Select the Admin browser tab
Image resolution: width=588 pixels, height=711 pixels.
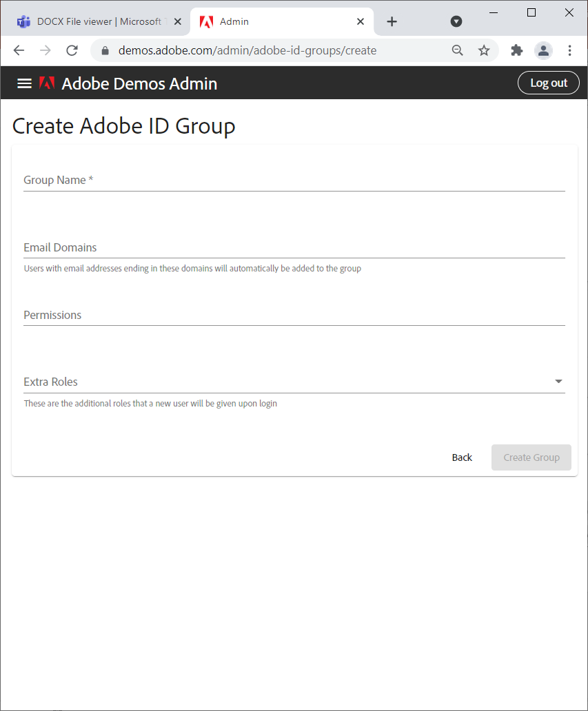click(x=276, y=21)
